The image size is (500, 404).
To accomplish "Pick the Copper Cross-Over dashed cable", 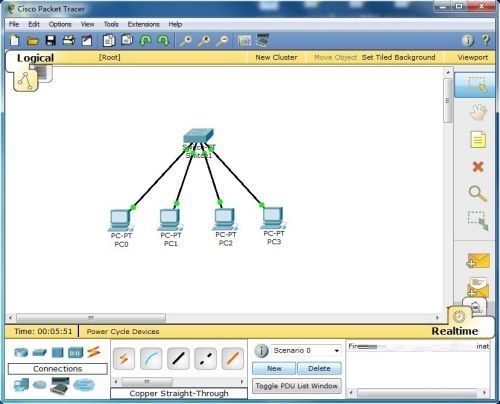I will point(205,359).
